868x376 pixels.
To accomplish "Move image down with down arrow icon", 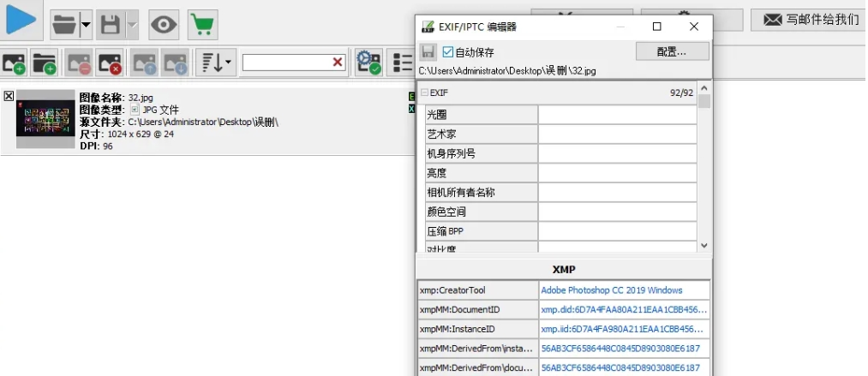I will (x=175, y=63).
